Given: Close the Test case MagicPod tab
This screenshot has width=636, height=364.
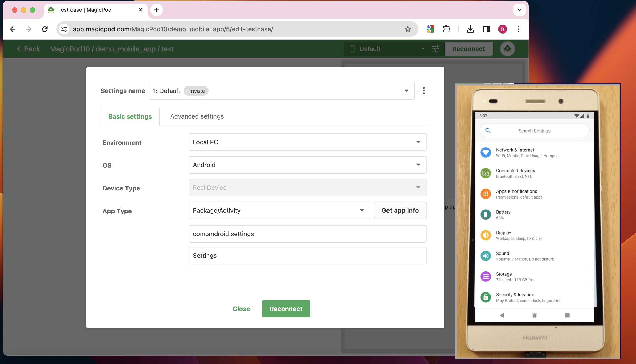Looking at the screenshot, I should (141, 10).
